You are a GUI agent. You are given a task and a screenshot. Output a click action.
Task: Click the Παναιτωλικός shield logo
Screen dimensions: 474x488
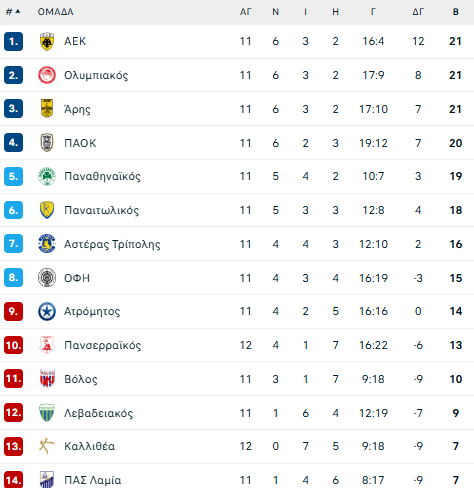coord(47,210)
